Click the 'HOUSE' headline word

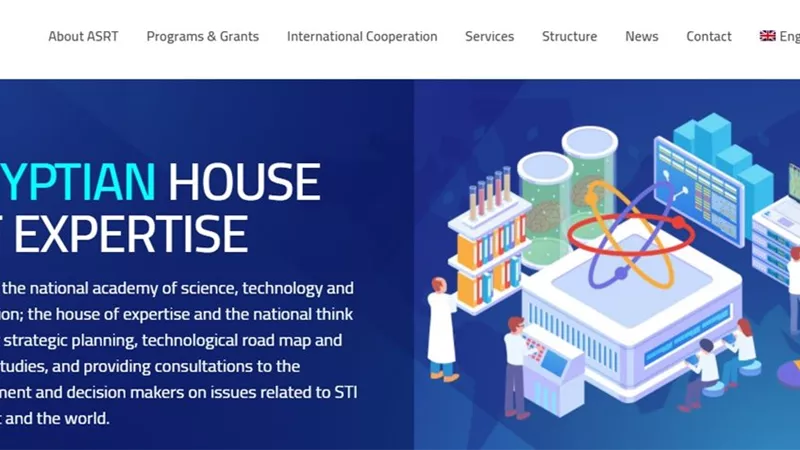click(244, 182)
